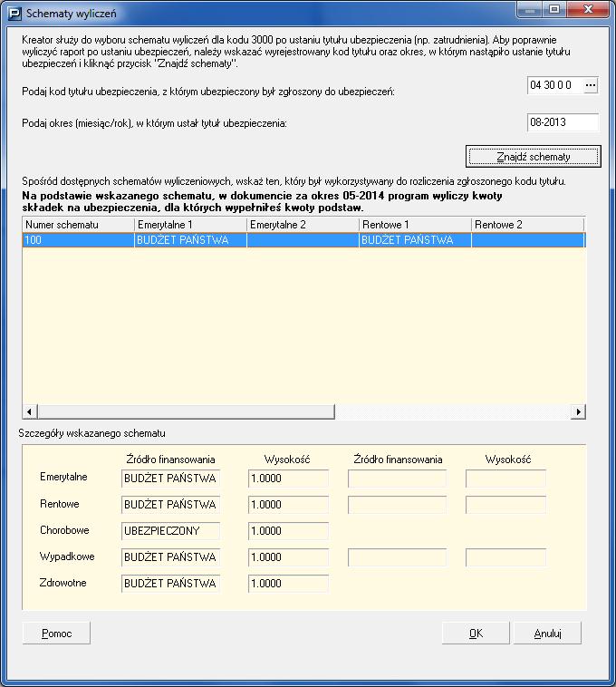This screenshot has height=687, width=616.
Task: Click the Rentowe 2 column header
Action: pyautogui.click(x=526, y=224)
